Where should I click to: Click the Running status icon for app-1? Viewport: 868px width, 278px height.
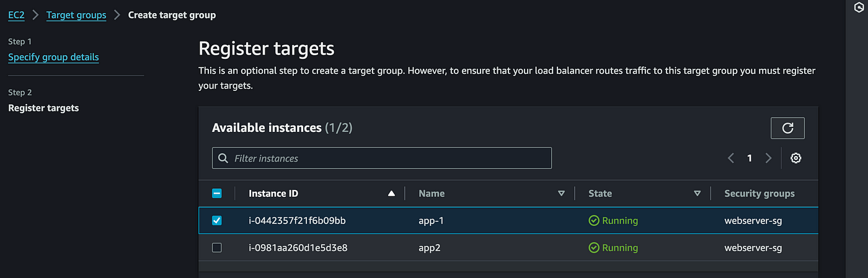point(594,220)
